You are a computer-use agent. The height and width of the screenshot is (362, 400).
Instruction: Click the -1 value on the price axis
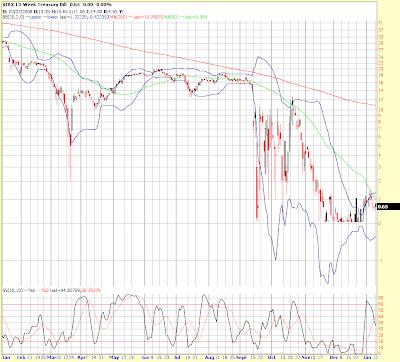click(380, 261)
